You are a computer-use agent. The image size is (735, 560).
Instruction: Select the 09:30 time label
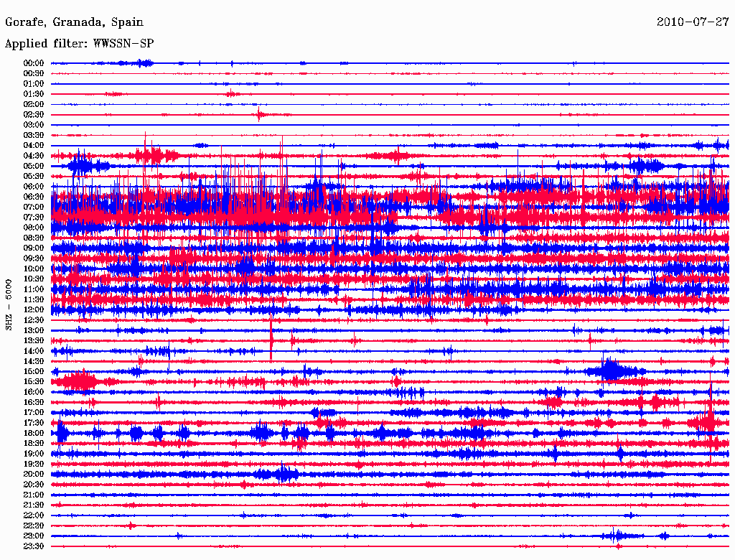pos(33,258)
